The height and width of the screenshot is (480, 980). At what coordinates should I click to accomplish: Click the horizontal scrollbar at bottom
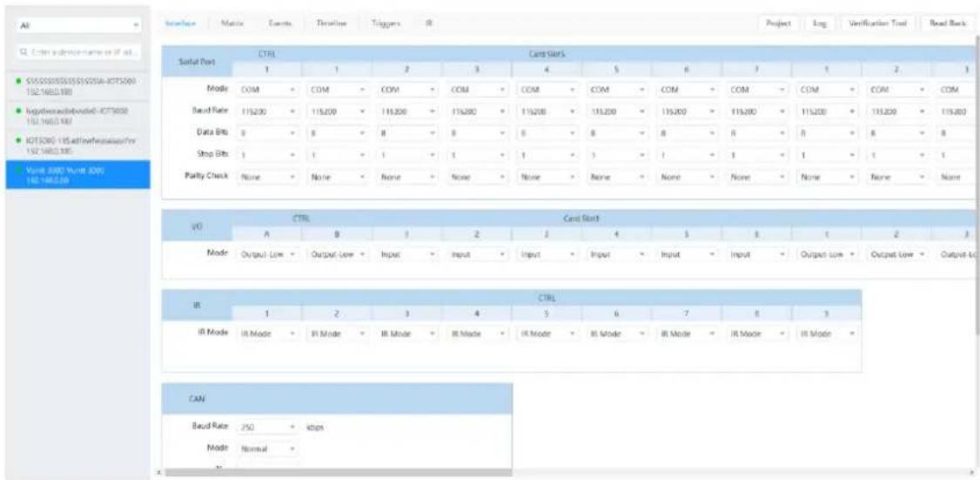338,474
